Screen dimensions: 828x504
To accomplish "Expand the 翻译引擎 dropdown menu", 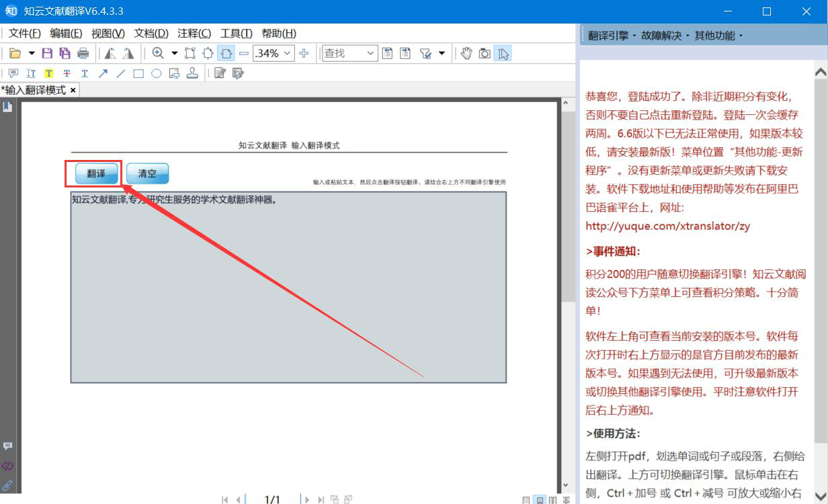I will point(612,36).
